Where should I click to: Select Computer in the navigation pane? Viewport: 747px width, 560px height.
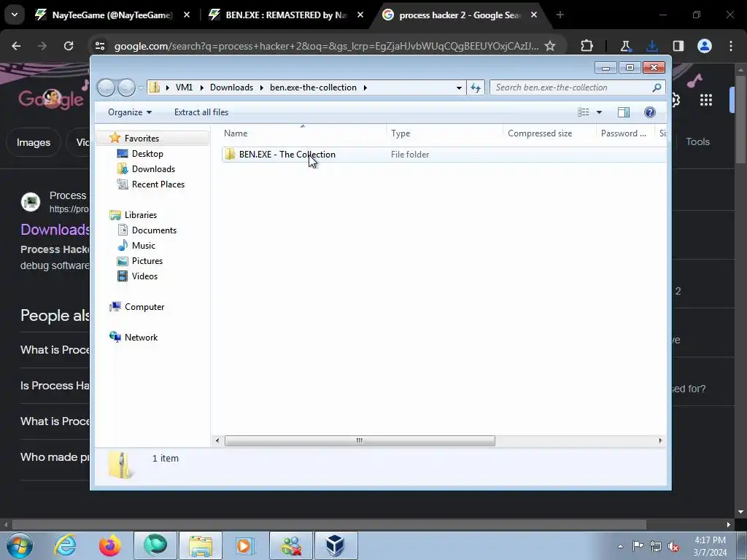[144, 307]
